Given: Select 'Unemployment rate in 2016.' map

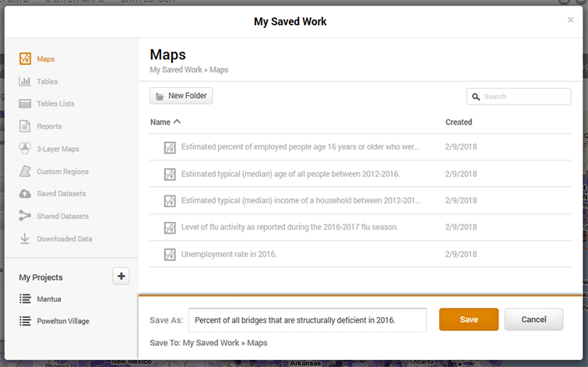Looking at the screenshot, I should click(x=229, y=254).
